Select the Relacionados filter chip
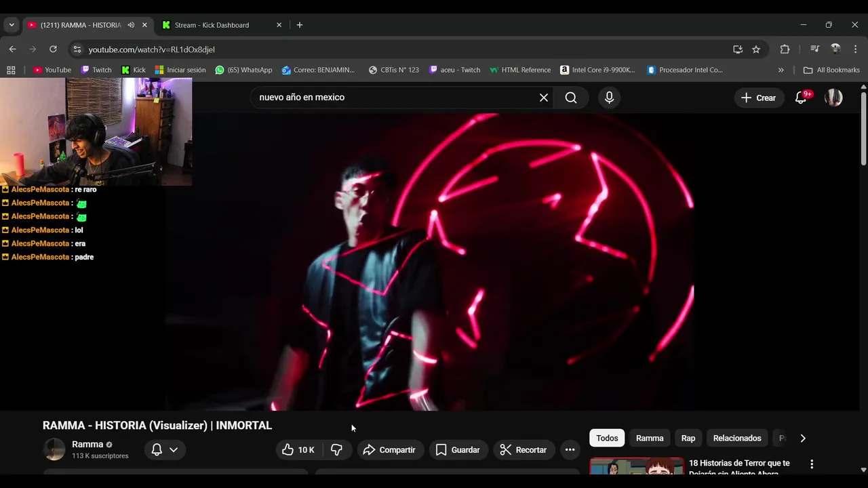The height and width of the screenshot is (488, 868). pos(737,439)
